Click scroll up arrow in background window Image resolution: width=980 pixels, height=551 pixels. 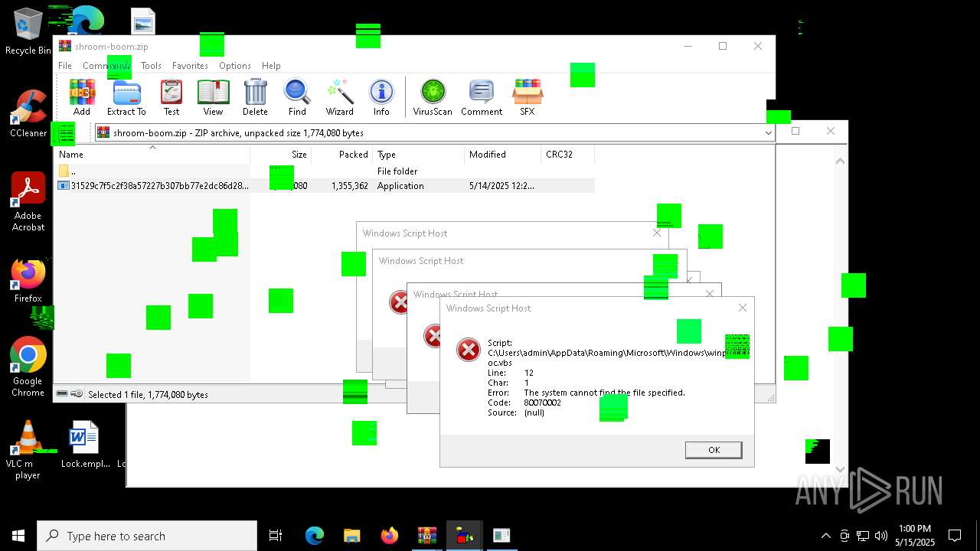[840, 161]
